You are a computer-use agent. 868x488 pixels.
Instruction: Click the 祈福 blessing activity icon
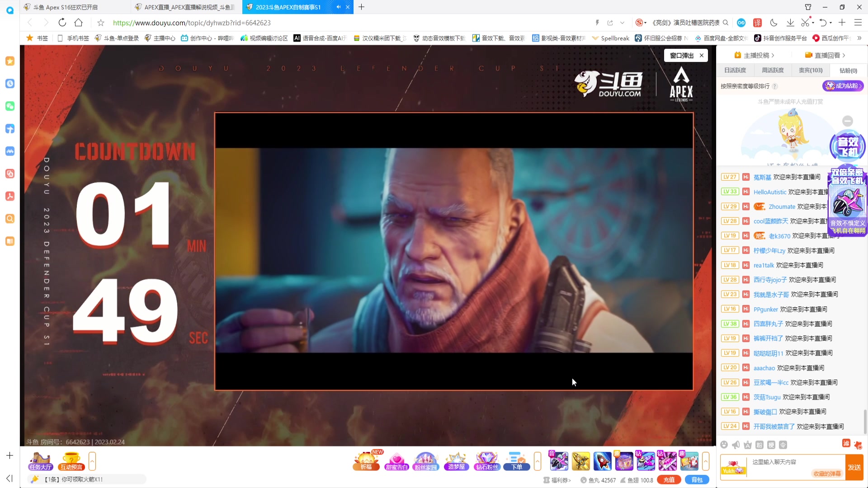367,461
